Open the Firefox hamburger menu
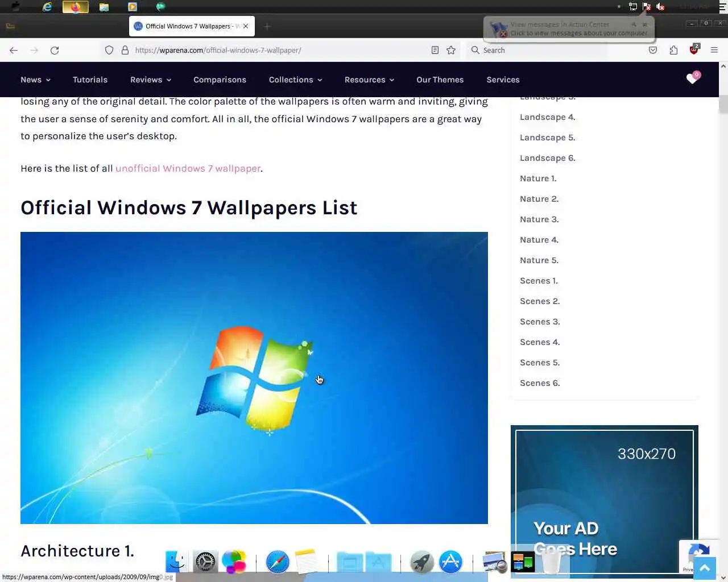728x582 pixels. [714, 50]
